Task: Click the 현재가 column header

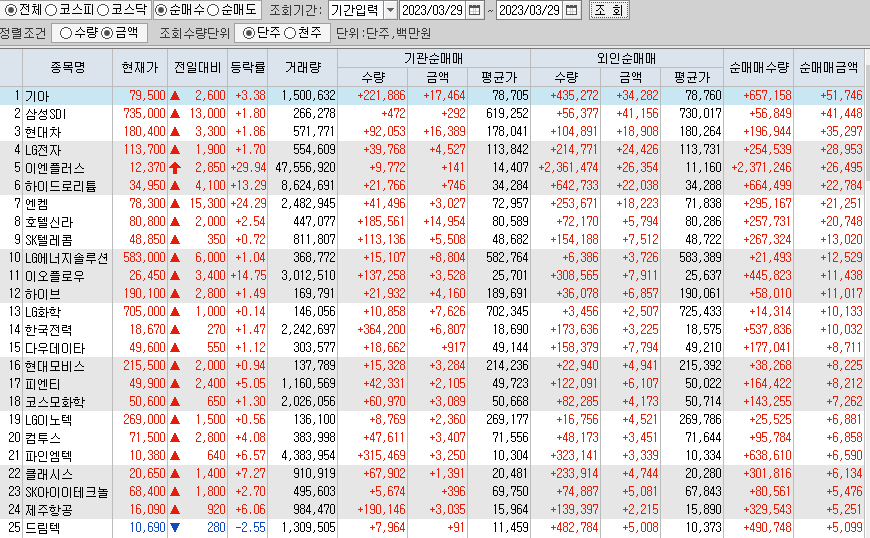Action: pyautogui.click(x=140, y=68)
